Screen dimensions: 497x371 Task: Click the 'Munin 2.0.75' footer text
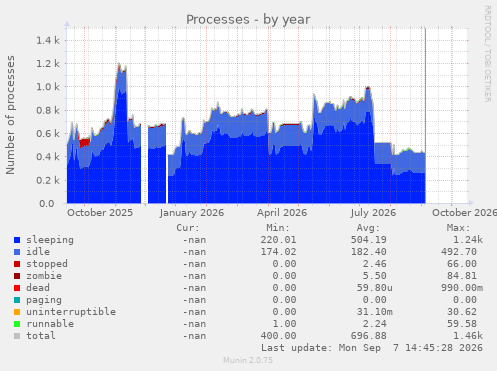[248, 360]
